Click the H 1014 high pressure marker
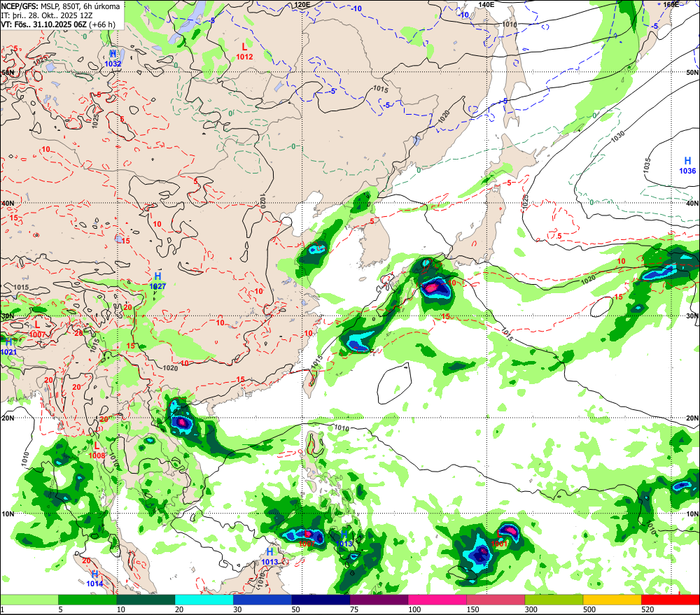 (94, 579)
